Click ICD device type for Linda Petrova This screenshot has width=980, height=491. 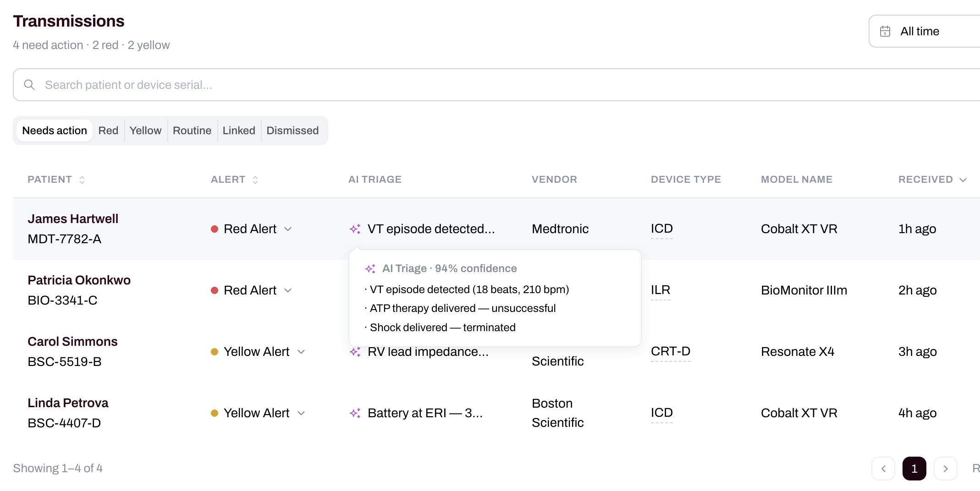coord(662,413)
